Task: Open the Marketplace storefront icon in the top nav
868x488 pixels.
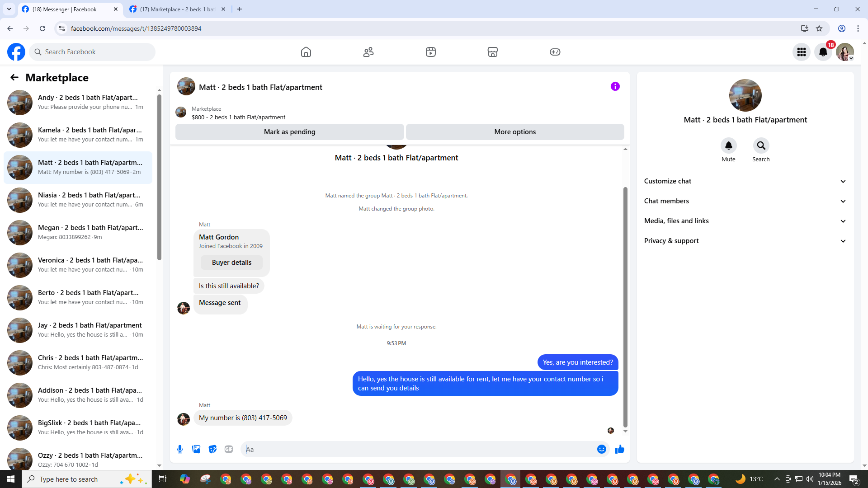Action: (x=493, y=52)
